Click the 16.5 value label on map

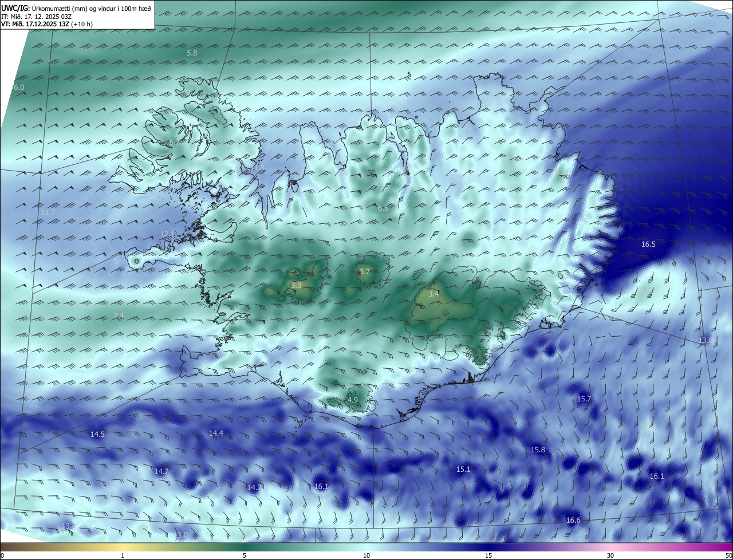(x=648, y=244)
